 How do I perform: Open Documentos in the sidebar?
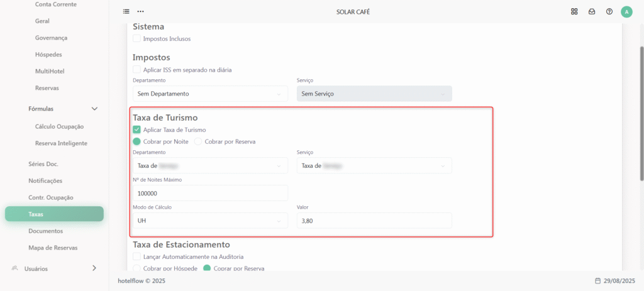tap(45, 231)
